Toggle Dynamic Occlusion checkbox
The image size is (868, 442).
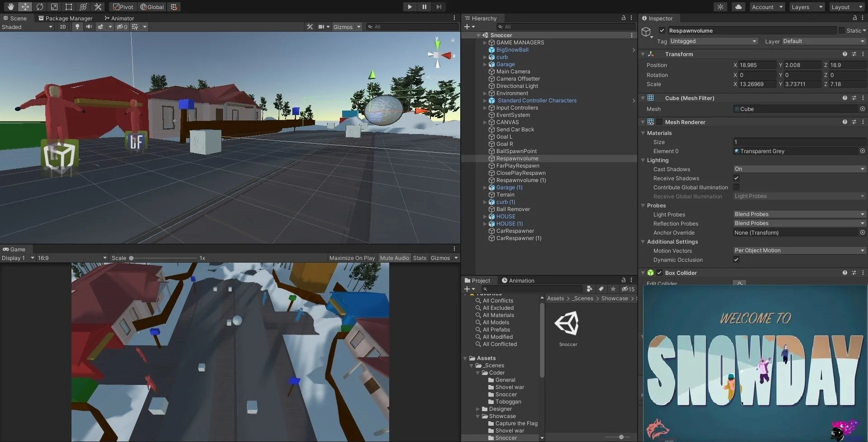pyautogui.click(x=736, y=259)
